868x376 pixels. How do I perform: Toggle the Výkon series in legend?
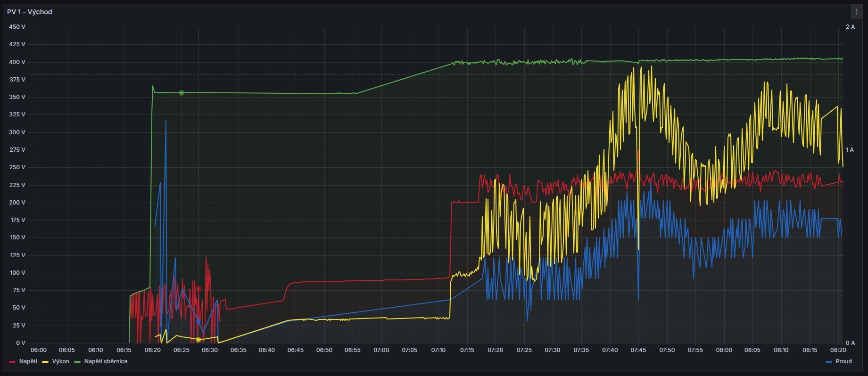point(60,361)
